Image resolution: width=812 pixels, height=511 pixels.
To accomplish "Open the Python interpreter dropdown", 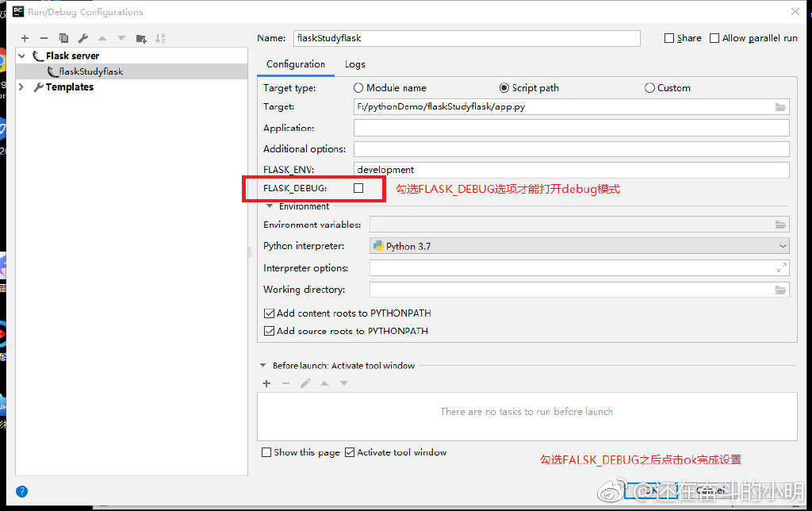I will [783, 246].
